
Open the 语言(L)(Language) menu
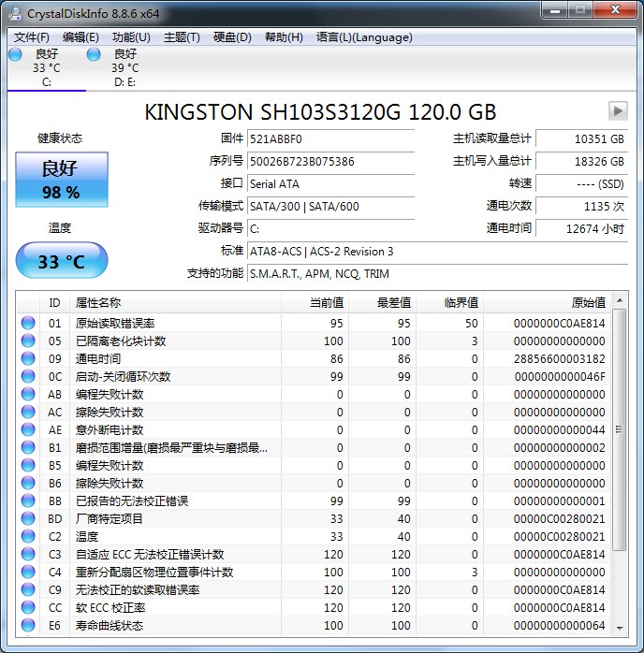pos(364,37)
